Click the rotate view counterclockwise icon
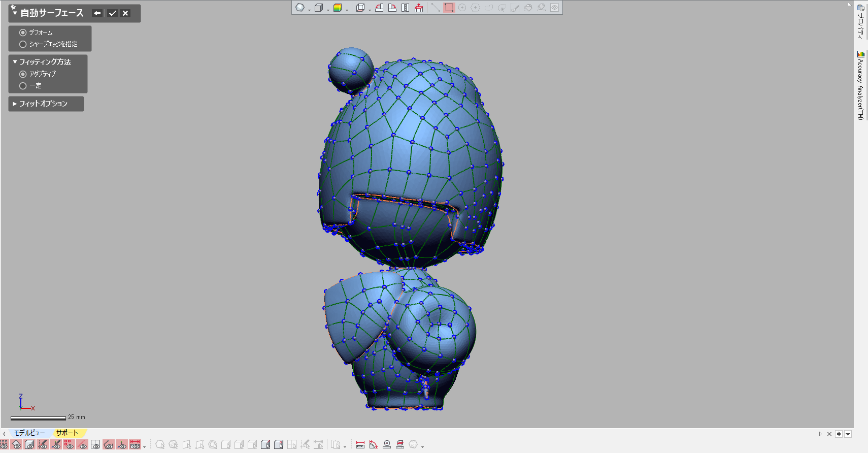This screenshot has height=453, width=868. point(379,8)
